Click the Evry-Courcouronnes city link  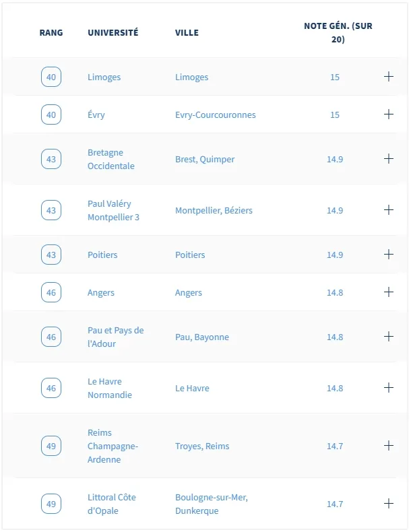tap(216, 115)
